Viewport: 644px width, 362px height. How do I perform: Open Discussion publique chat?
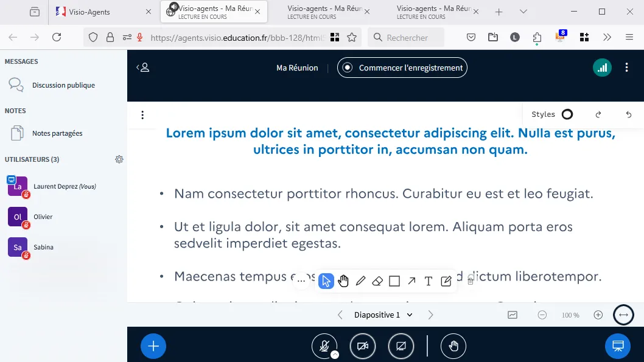[x=64, y=85]
